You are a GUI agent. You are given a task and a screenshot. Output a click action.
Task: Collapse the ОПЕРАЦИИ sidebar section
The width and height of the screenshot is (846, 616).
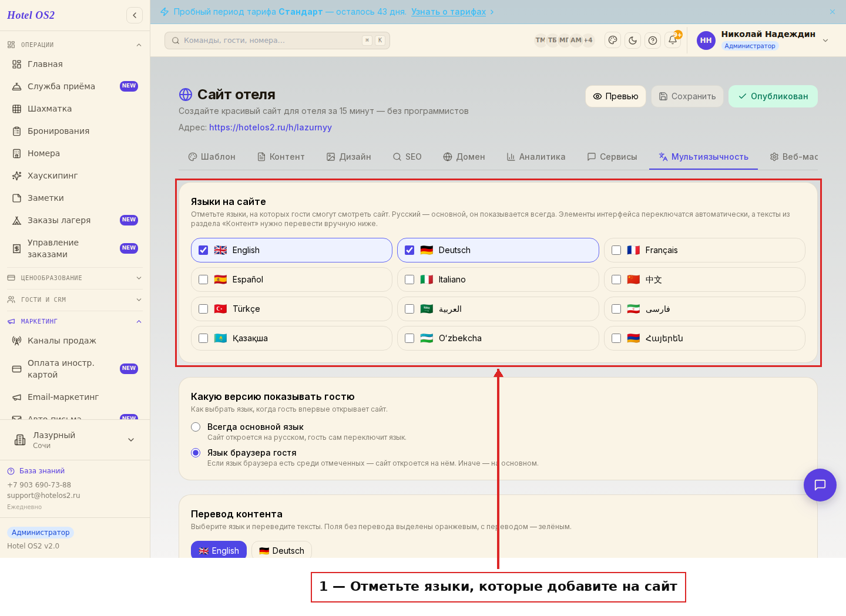(x=75, y=45)
